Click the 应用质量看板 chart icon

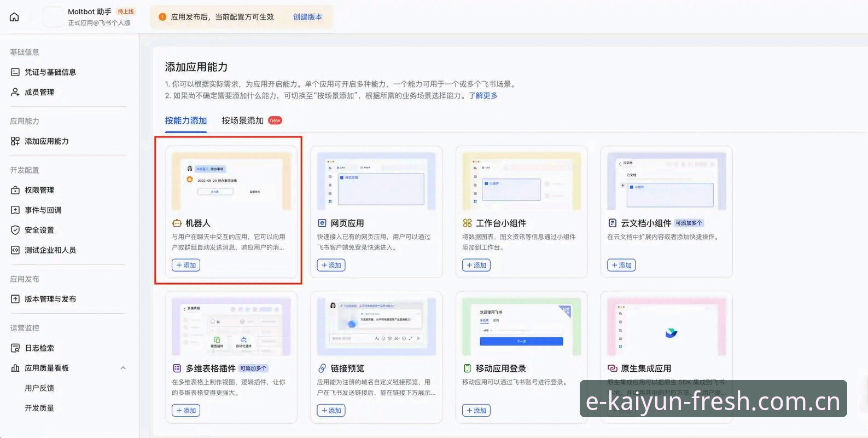point(15,368)
